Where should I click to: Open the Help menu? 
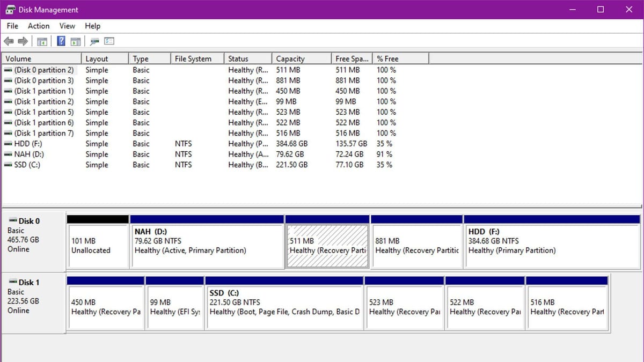[x=92, y=26]
